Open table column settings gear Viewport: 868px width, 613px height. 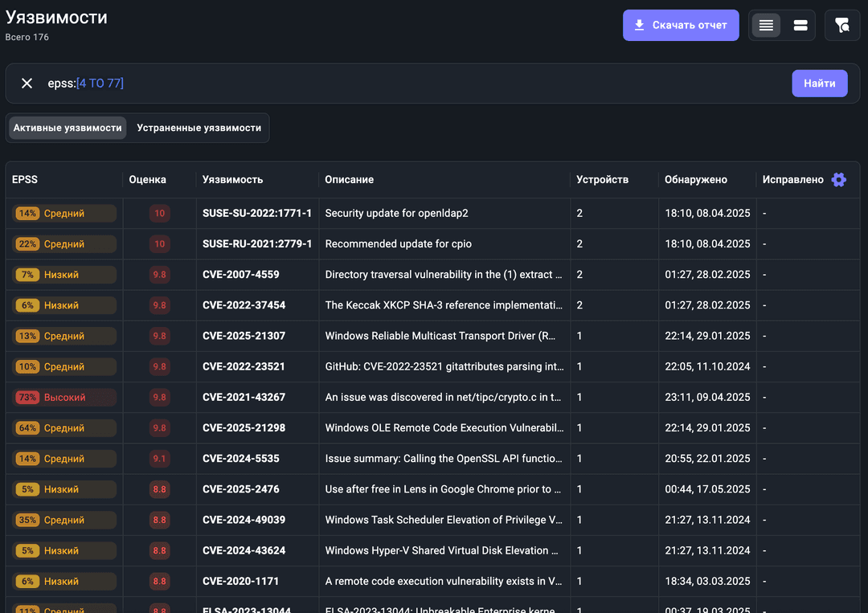[x=839, y=180]
